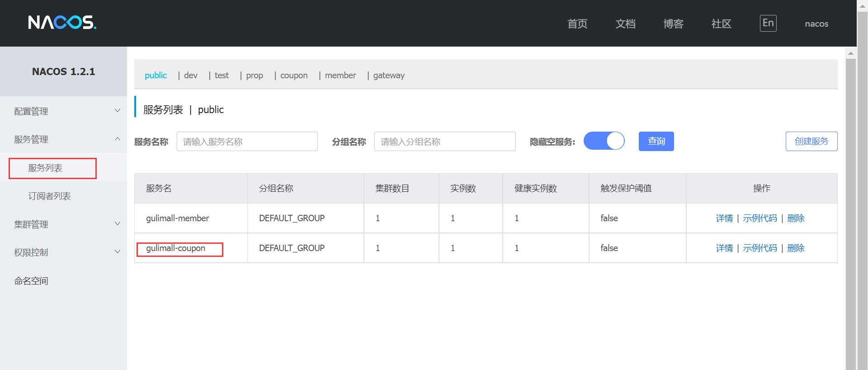
Task: Click the gulimall-member service name
Action: tap(177, 218)
